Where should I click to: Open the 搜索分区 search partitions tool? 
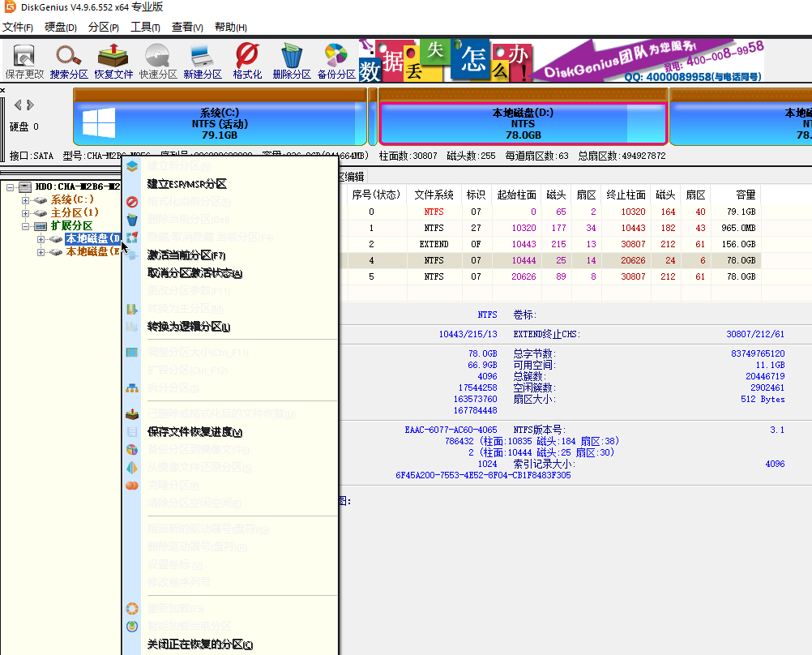pyautogui.click(x=69, y=62)
